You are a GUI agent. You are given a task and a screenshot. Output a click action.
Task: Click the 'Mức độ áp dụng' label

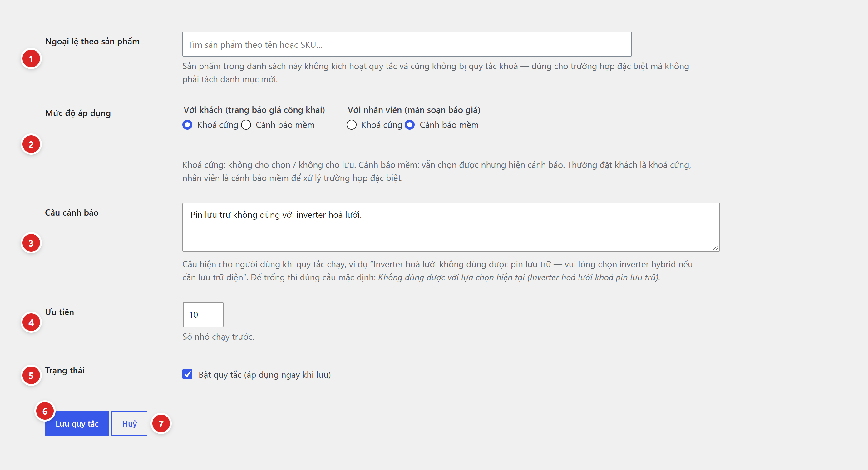[x=78, y=113]
